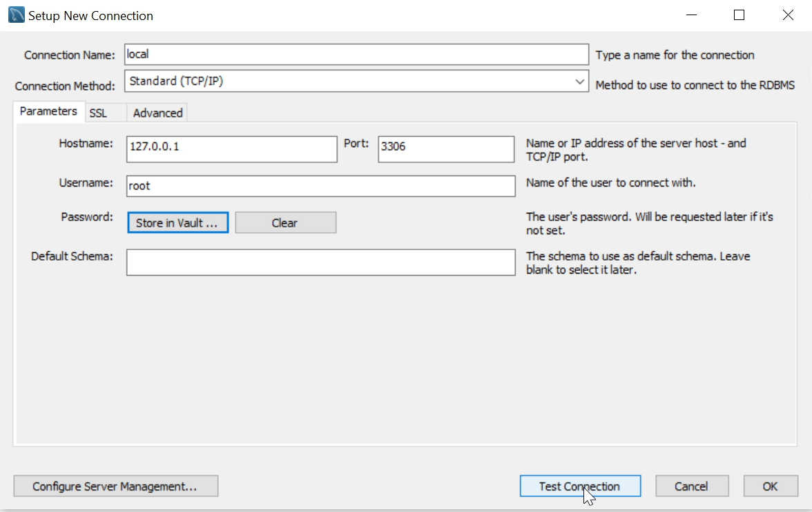Maximize the Setup New Connection window
Viewport: 812px width, 512px height.
[x=739, y=15]
